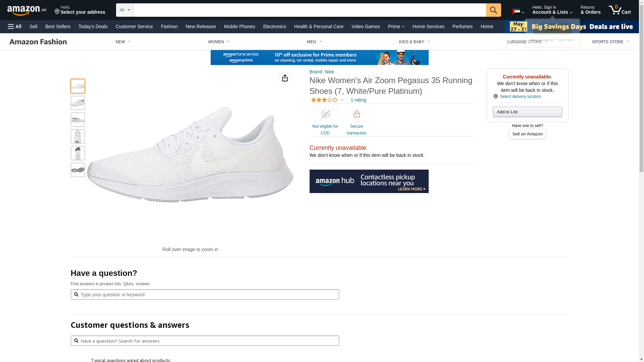Screen dimensions: 644x362
Task: Click the orange search magnifier button
Action: pos(493,10)
